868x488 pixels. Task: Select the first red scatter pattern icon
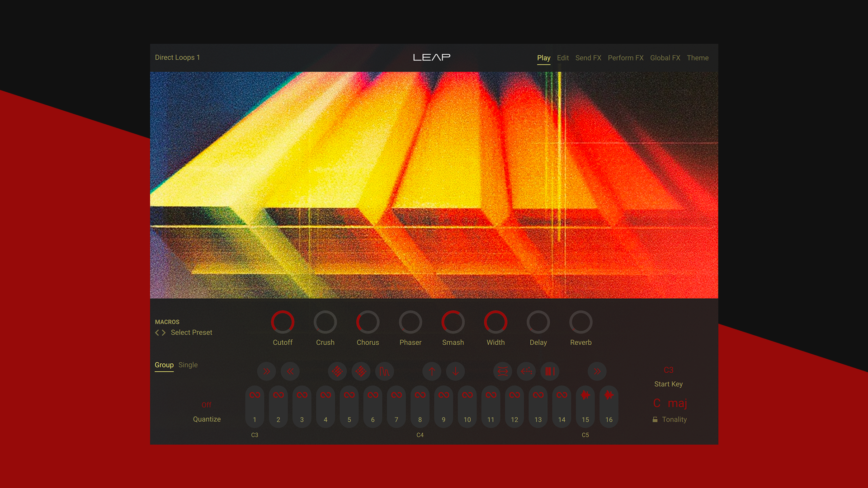click(x=337, y=371)
